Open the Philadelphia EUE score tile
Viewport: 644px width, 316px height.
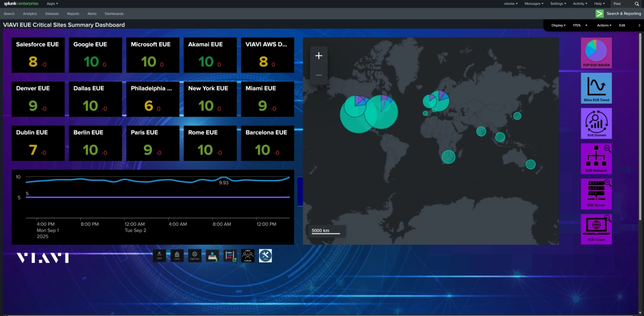(x=152, y=99)
